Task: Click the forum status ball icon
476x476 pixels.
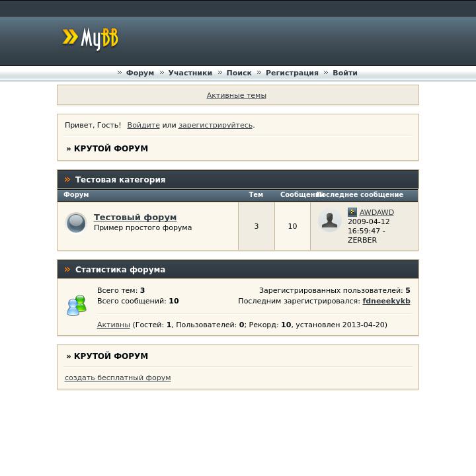Action: 76,223
